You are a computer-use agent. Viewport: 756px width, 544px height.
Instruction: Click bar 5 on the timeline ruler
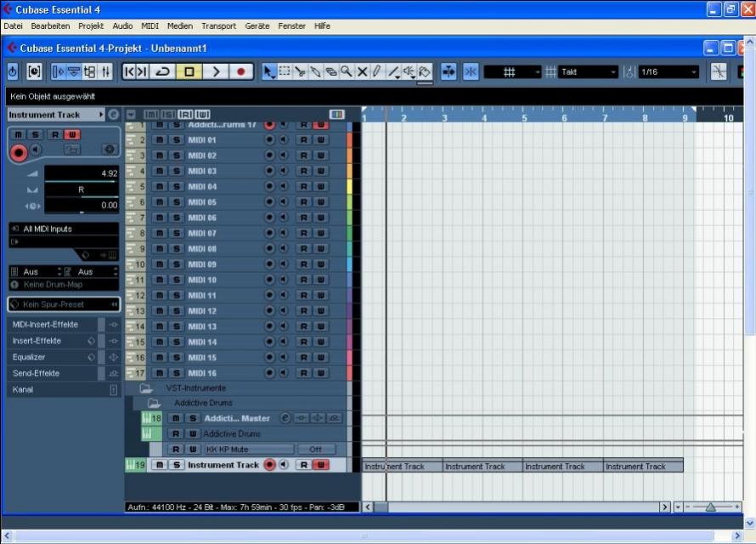(x=524, y=117)
